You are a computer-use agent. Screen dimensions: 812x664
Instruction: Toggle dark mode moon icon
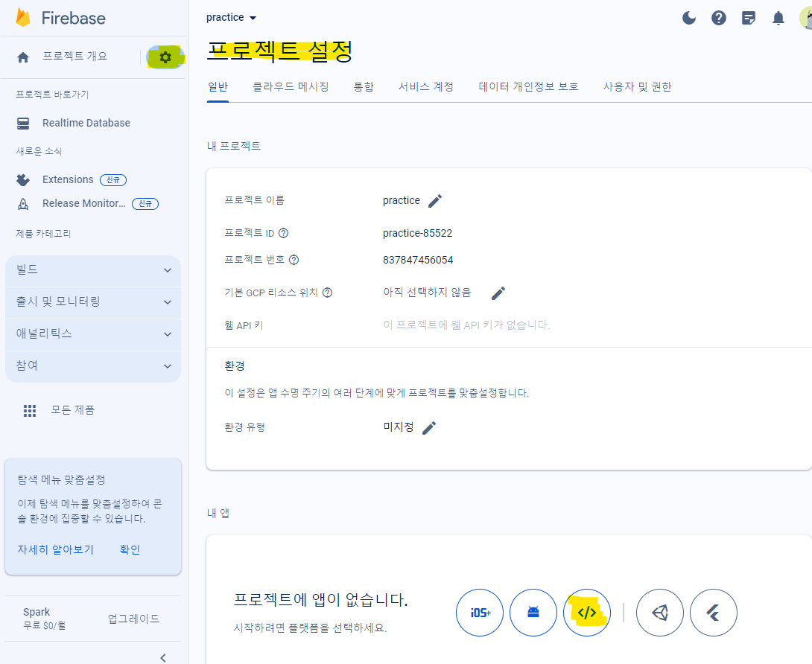pos(689,18)
